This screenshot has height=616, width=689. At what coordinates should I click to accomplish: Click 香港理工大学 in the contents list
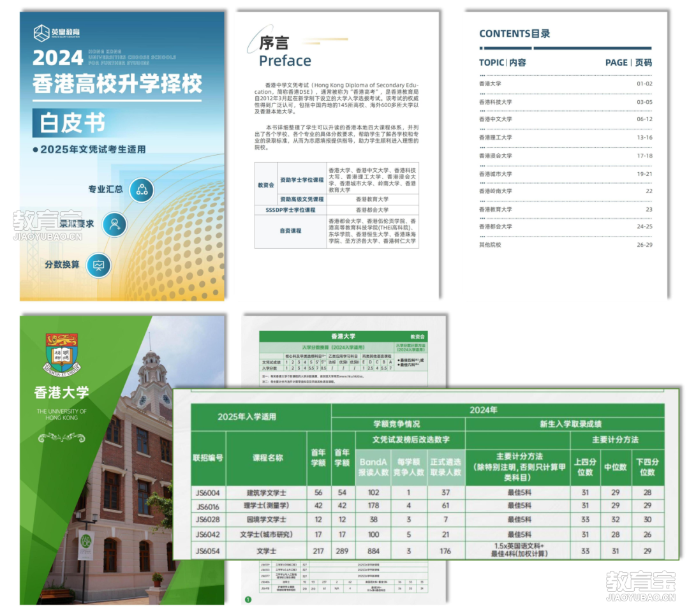[495, 138]
